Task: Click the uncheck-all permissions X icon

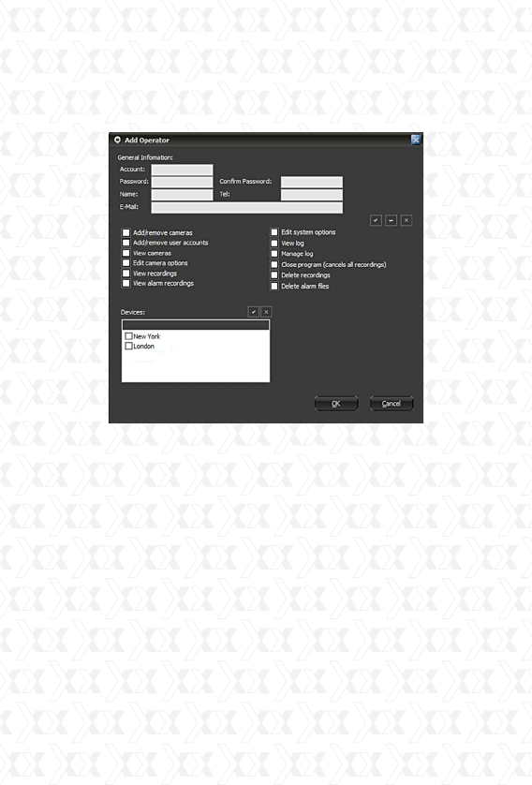Action: point(406,220)
